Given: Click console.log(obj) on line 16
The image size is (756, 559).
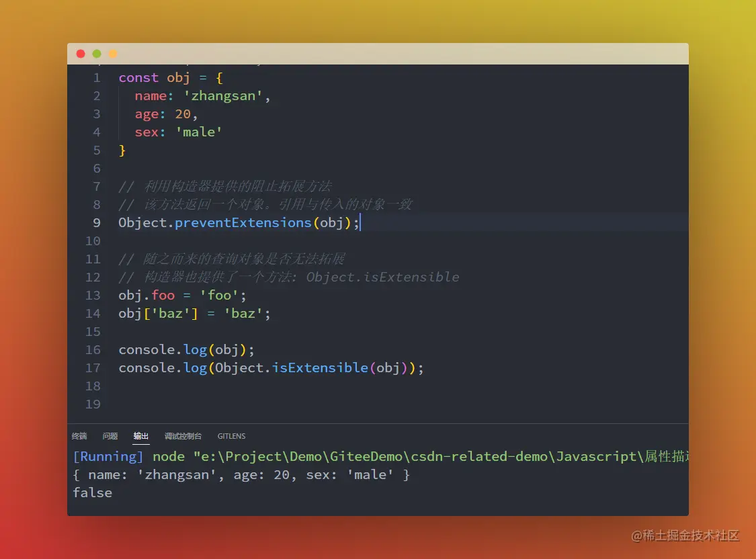Looking at the screenshot, I should click(186, 350).
